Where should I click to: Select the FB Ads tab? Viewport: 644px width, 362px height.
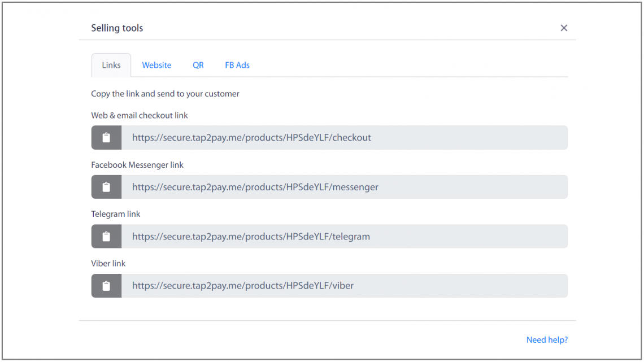pos(237,65)
